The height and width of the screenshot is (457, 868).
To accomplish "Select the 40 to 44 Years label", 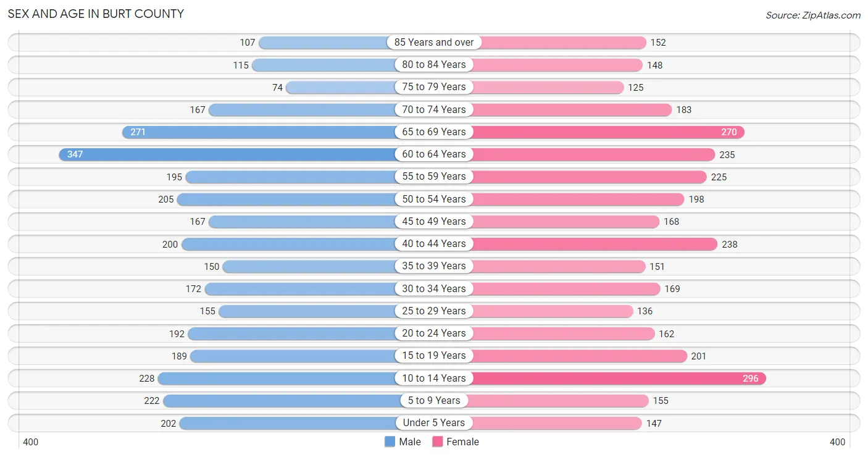I will (x=434, y=244).
